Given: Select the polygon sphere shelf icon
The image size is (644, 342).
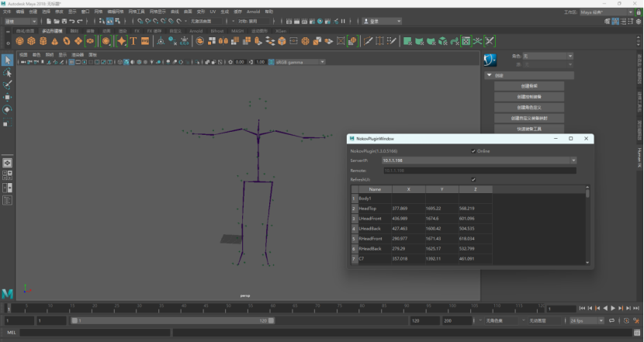Looking at the screenshot, I should (19, 41).
